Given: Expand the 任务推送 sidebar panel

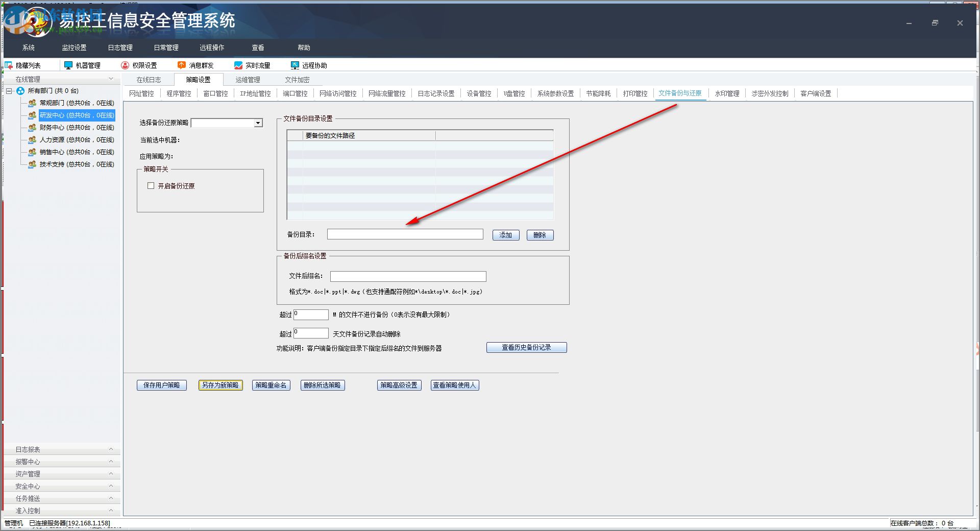Looking at the screenshot, I should tap(111, 498).
